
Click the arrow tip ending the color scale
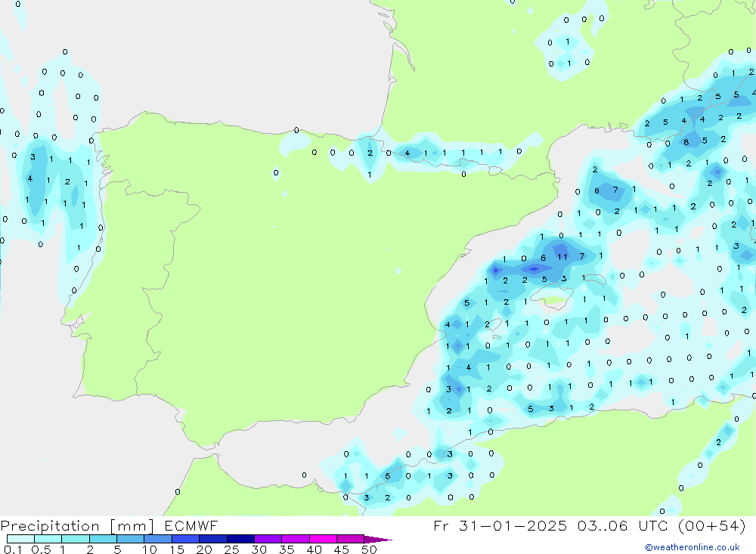[x=379, y=540]
